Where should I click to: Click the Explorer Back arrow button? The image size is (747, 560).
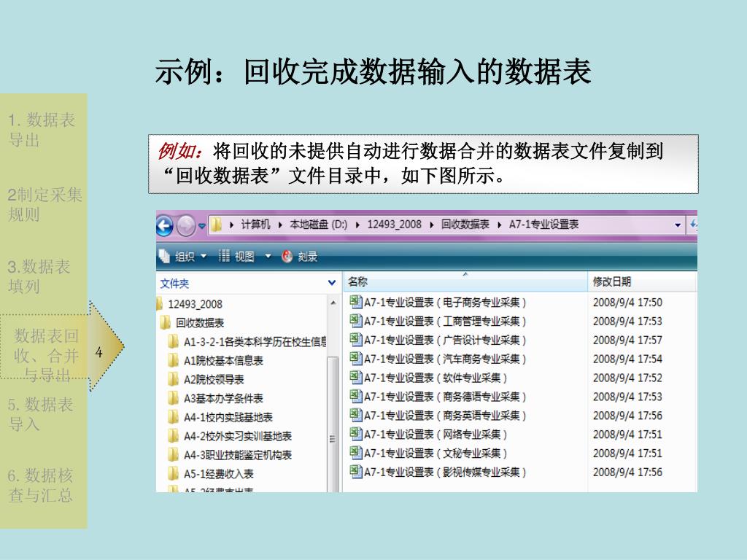tap(165, 226)
